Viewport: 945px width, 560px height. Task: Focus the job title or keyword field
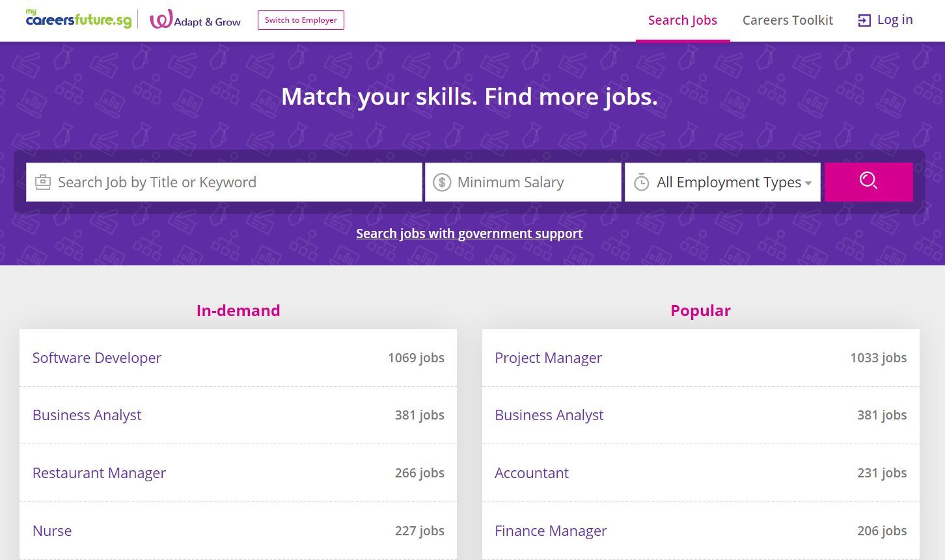click(234, 182)
